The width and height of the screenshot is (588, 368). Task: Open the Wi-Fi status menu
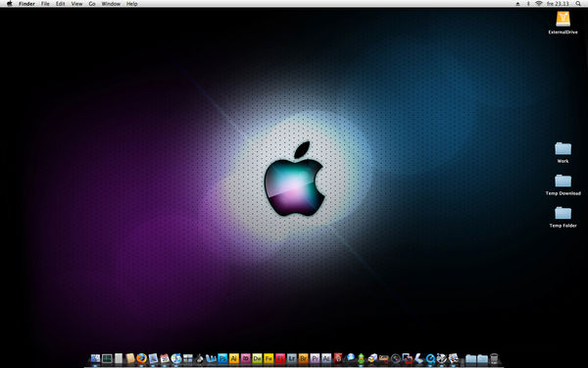(x=538, y=3)
